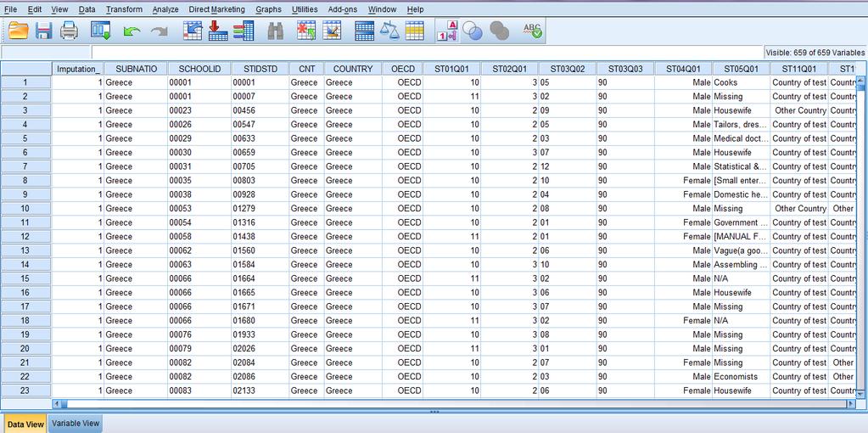868x433 pixels.
Task: Open the Help menu
Action: (415, 9)
